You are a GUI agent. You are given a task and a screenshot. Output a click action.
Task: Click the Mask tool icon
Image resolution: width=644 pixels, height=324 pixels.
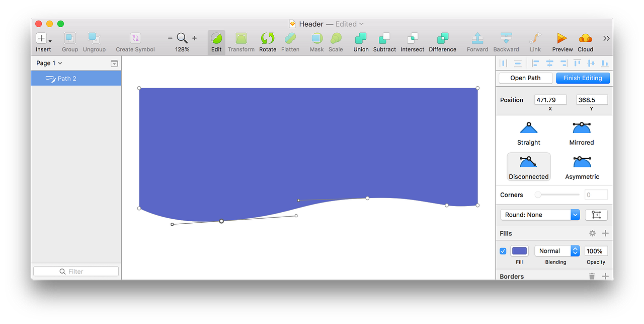[x=316, y=42]
